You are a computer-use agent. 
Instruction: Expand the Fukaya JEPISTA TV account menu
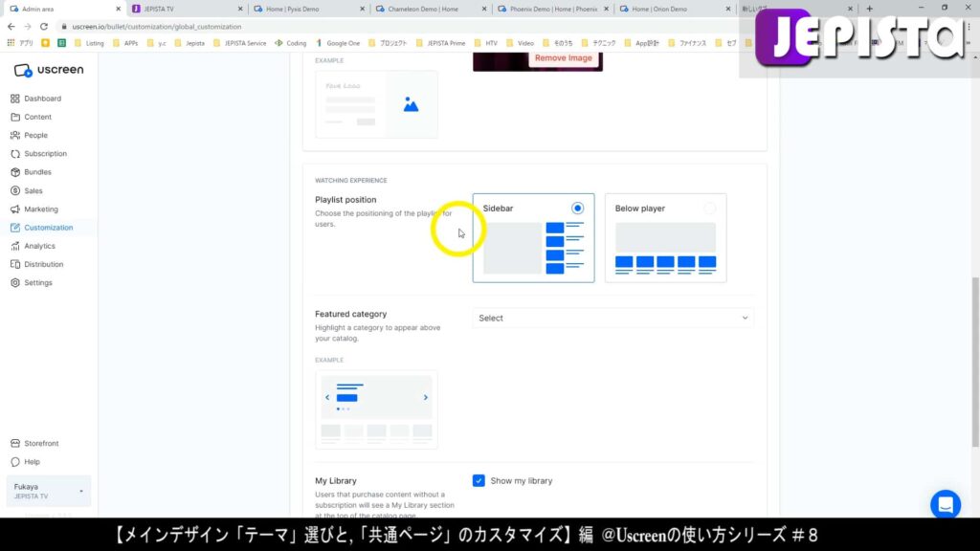point(48,491)
